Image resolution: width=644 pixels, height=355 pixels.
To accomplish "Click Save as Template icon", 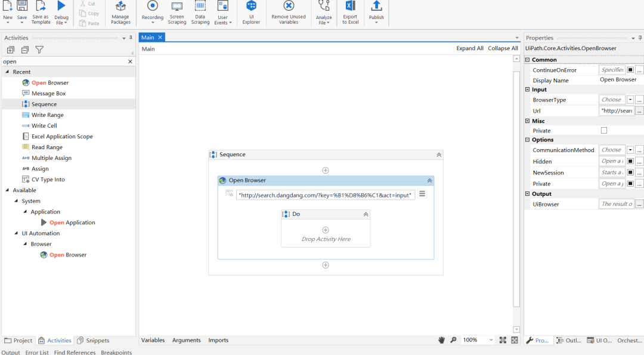I will click(x=41, y=6).
